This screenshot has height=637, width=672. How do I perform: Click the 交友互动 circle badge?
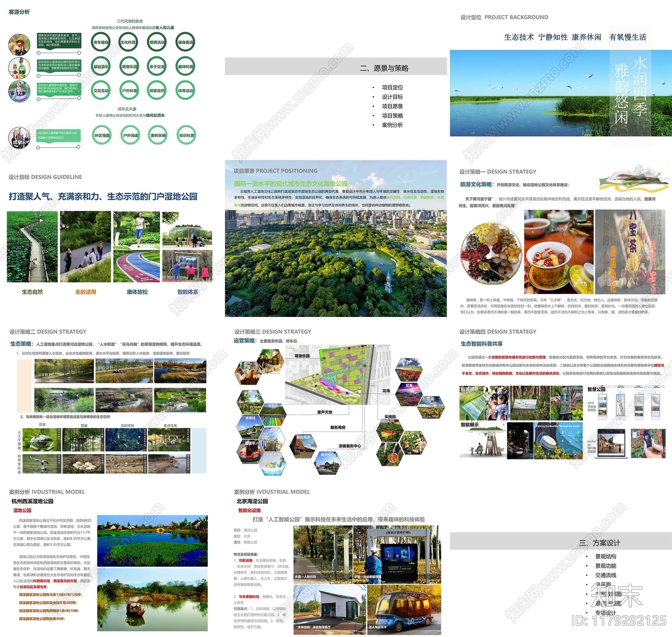pos(101,90)
